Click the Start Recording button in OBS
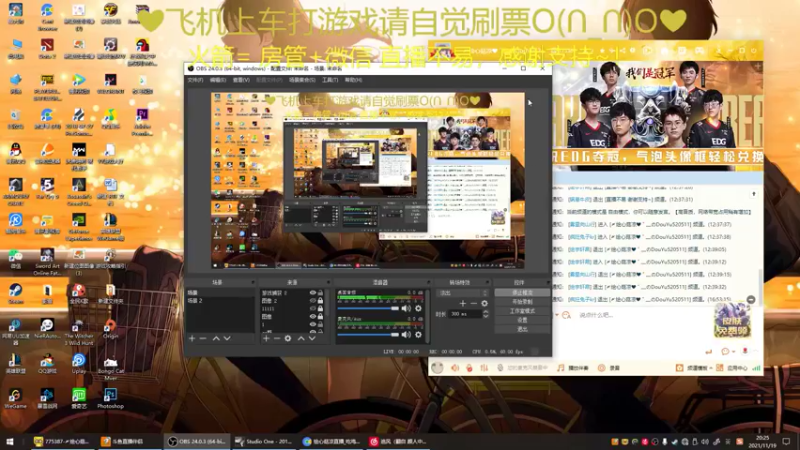This screenshot has width=800, height=450. [x=522, y=302]
